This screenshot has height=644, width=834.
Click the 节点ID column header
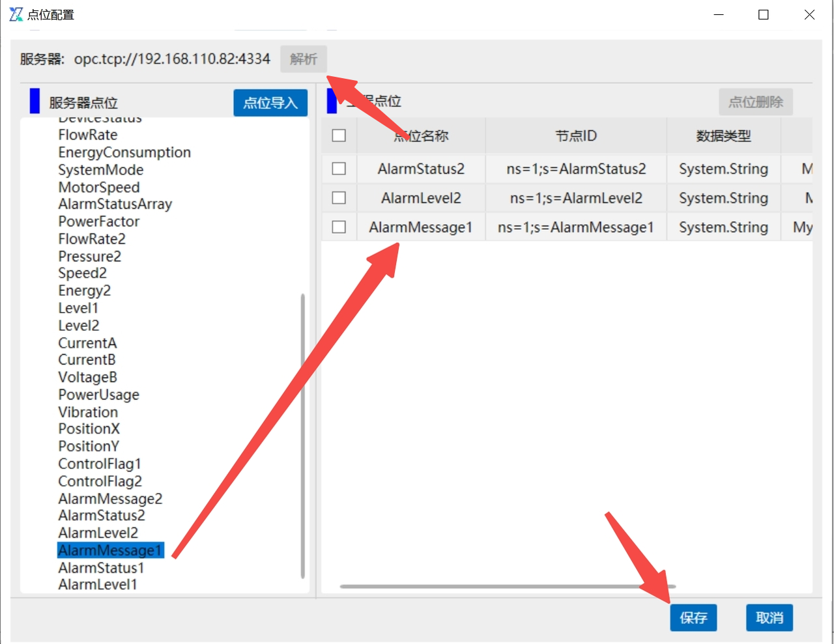tap(576, 135)
